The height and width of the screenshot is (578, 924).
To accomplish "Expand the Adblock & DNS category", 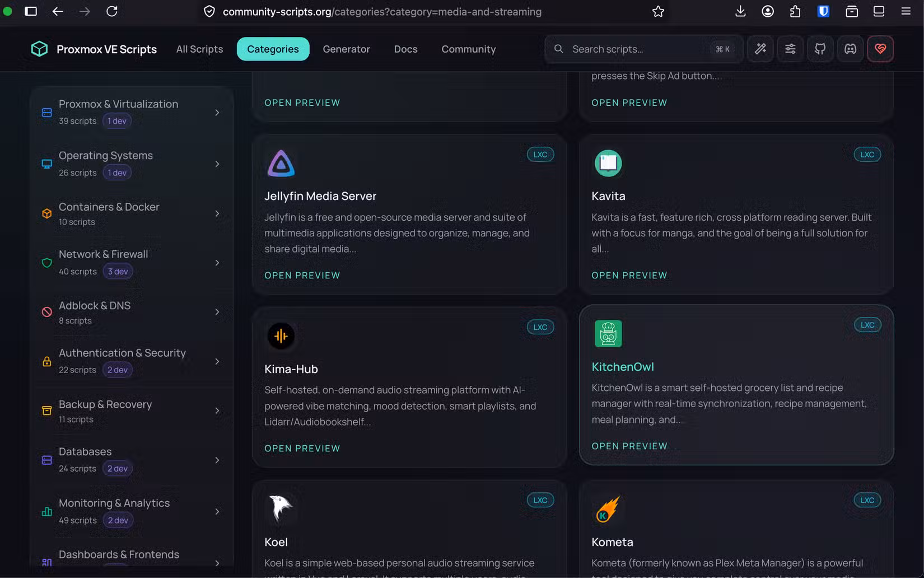I will point(217,312).
